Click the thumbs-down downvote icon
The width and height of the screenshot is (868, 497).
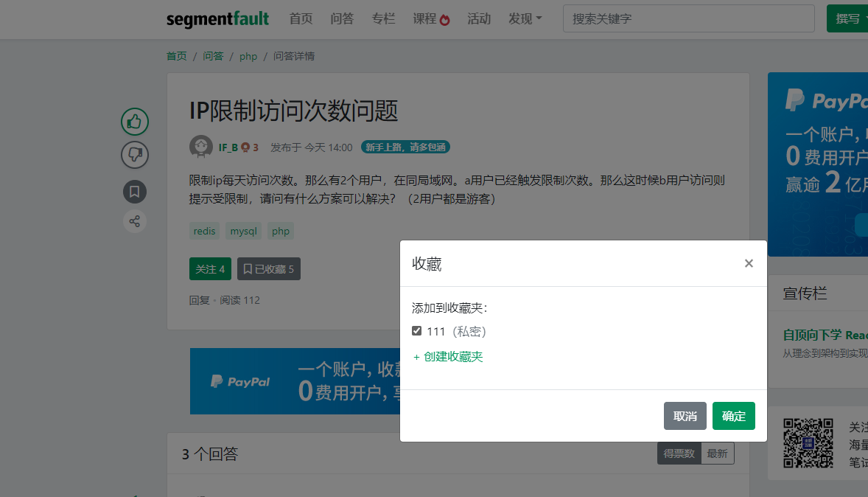pyautogui.click(x=135, y=155)
